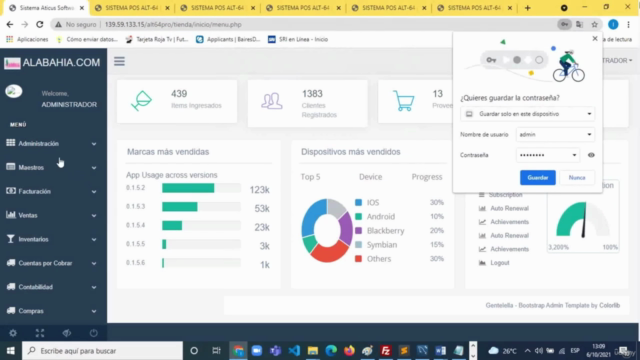Click the bookmark star icon

coord(594,24)
